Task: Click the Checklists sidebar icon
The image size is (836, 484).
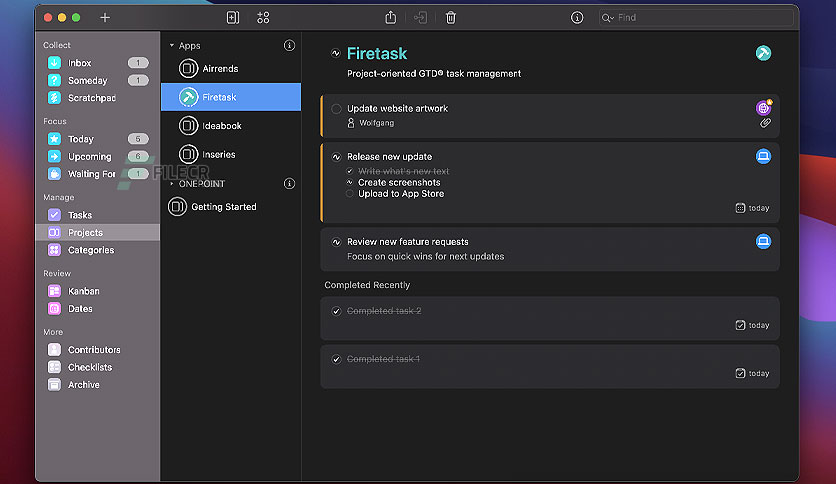Action: point(54,367)
